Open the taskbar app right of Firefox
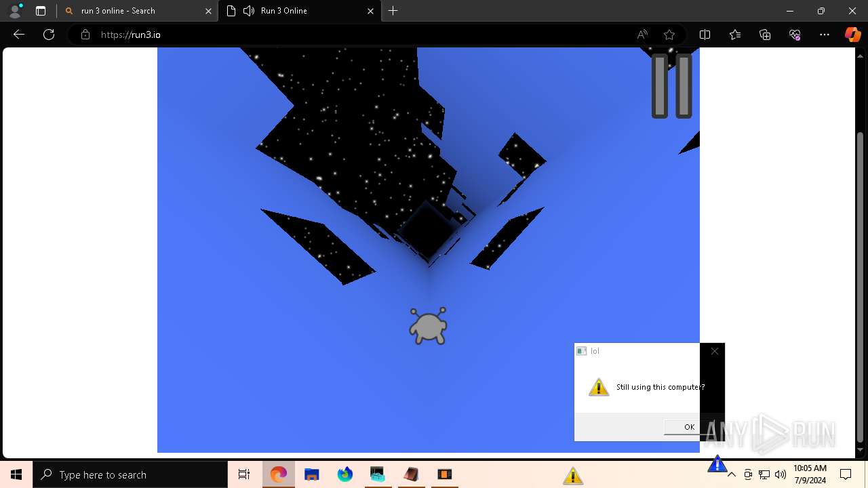The height and width of the screenshot is (488, 868). tap(378, 474)
